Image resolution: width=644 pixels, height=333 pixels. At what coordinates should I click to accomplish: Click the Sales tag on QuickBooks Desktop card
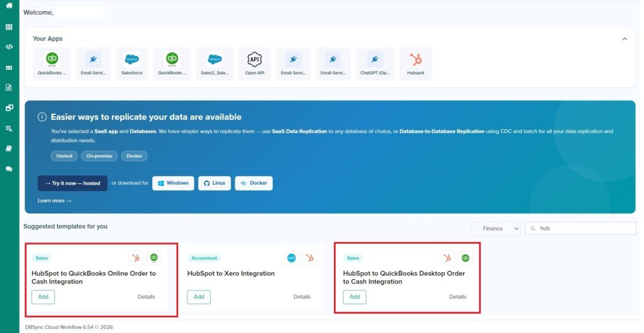(x=353, y=258)
